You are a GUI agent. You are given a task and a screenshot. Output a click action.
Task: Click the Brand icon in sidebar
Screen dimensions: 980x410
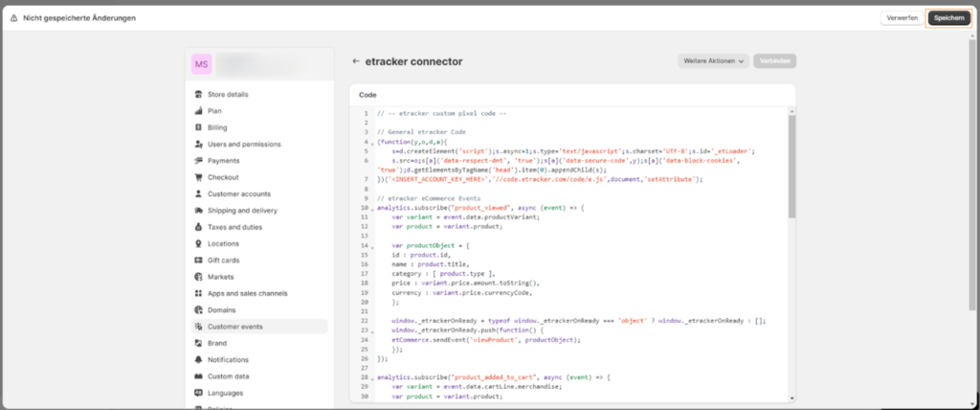(199, 343)
